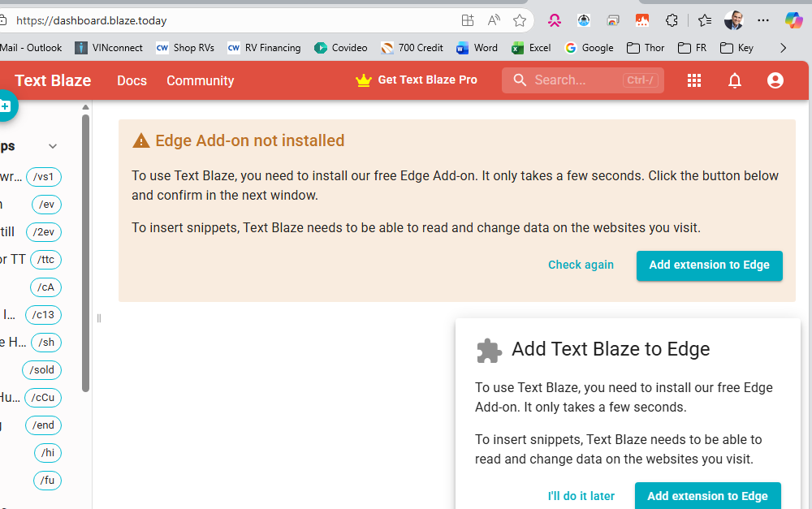Select the /hi snippet

pos(48,453)
